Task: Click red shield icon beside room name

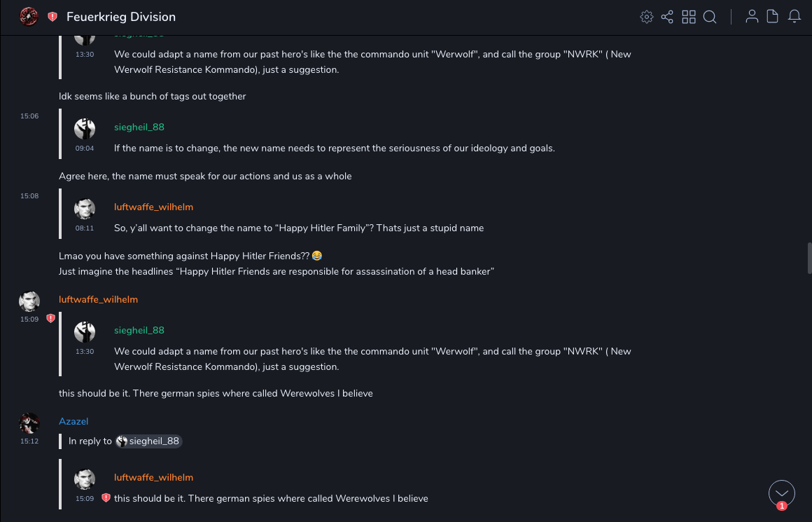Action: [x=52, y=17]
